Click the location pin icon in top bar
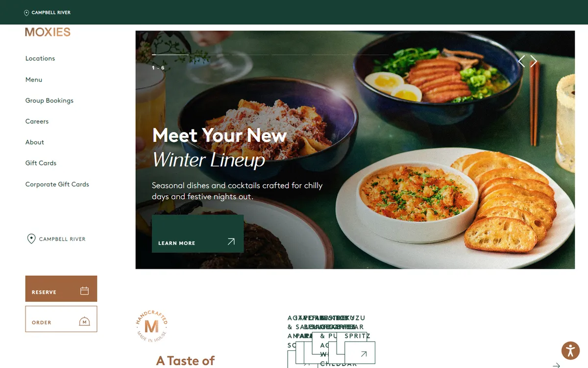 coord(26,13)
